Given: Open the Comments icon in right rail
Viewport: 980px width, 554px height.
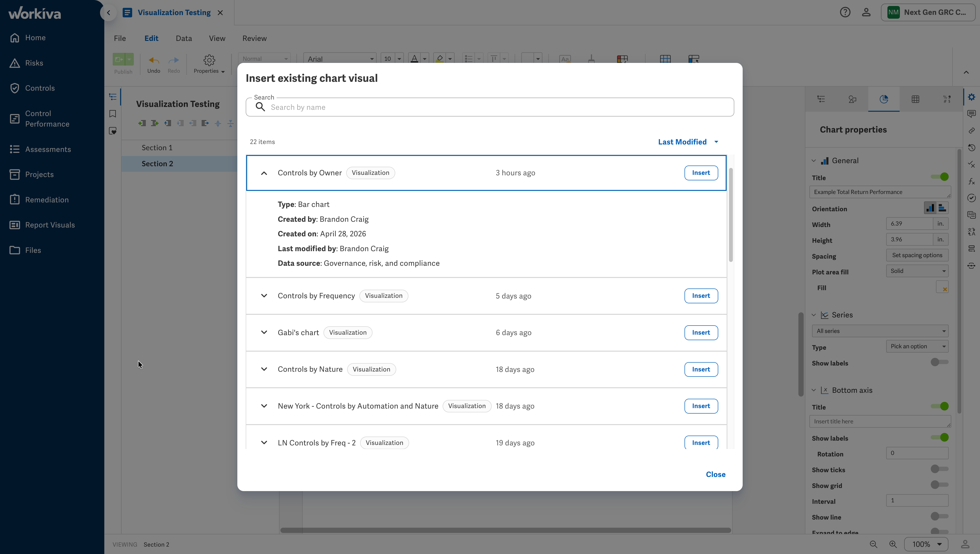Looking at the screenshot, I should click(972, 114).
